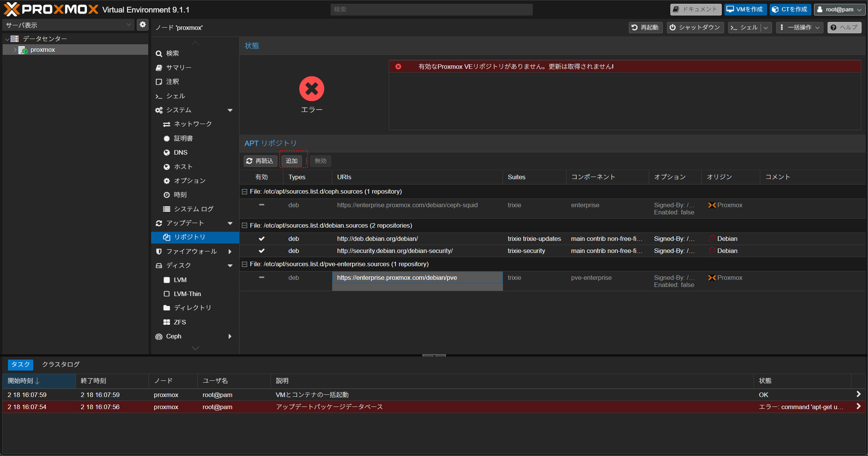Screen dimensions: 868x456
Task: Open the Ceph menu entry
Action: (173, 337)
